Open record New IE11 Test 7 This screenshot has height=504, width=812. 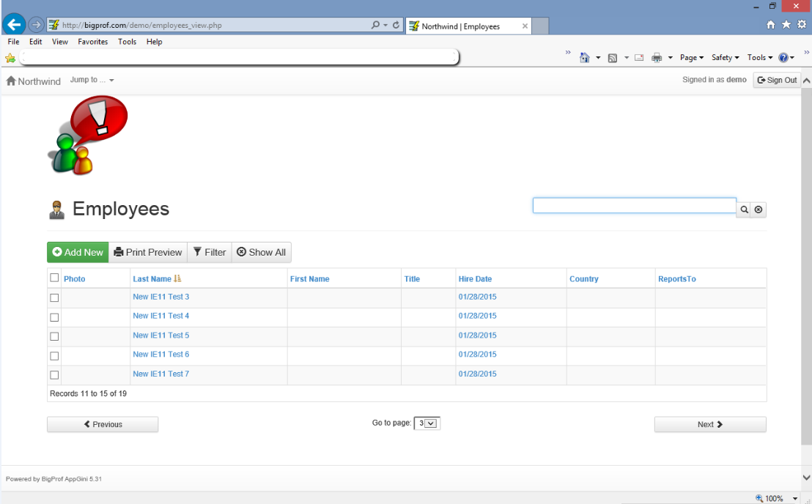pyautogui.click(x=161, y=374)
